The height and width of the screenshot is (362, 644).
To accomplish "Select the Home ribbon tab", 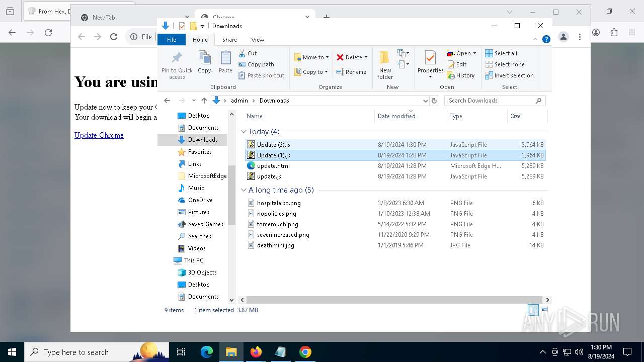I will tap(200, 40).
